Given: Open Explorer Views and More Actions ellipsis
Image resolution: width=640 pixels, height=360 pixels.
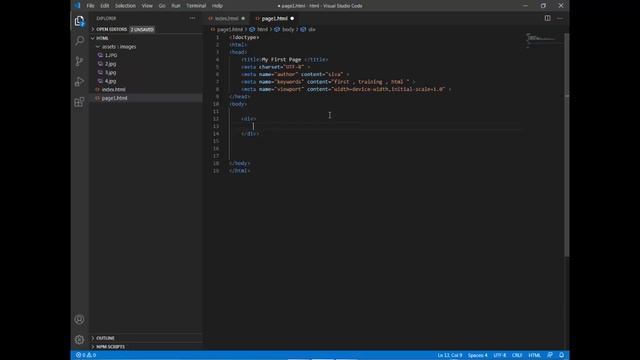Looking at the screenshot, I should pos(192,18).
